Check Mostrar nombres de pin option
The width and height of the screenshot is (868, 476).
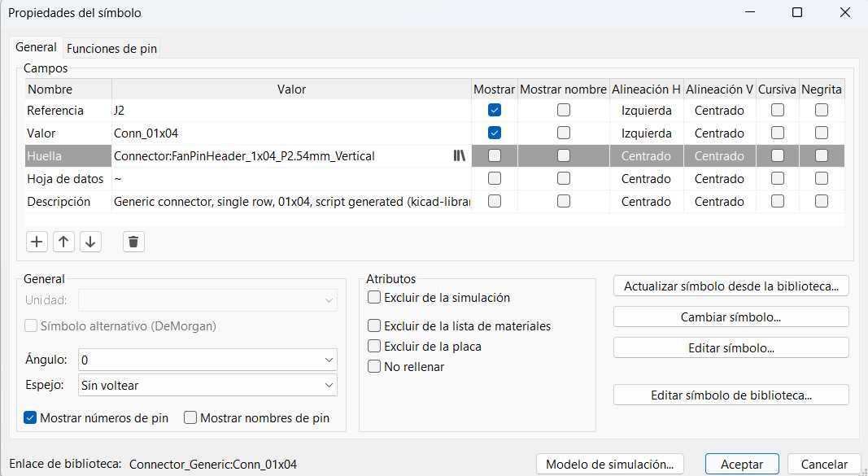pos(191,418)
